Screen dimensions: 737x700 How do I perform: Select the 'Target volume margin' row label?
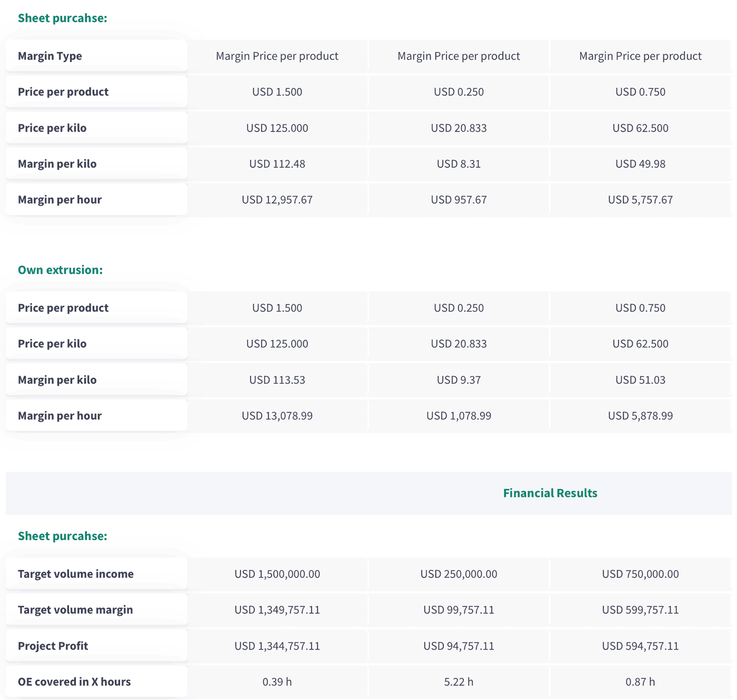click(x=75, y=609)
